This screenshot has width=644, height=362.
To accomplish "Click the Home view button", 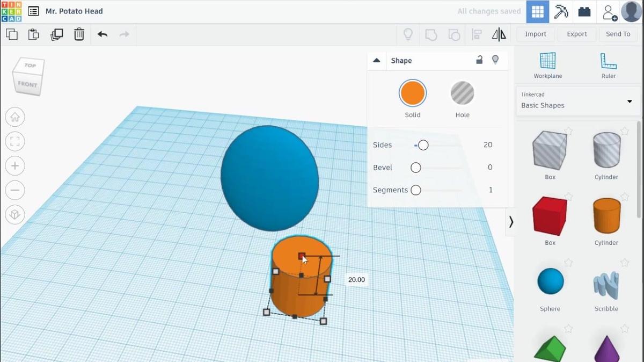I will 15,117.
